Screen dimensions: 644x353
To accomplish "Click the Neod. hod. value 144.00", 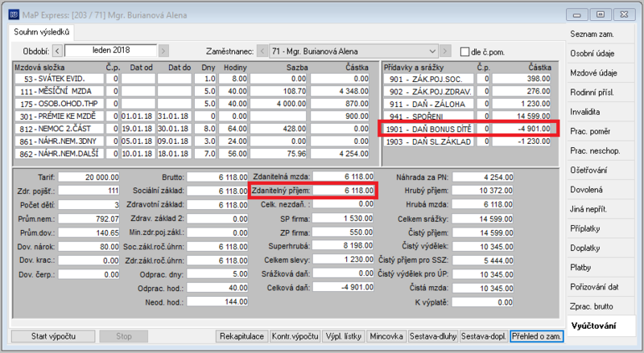I will tap(217, 302).
